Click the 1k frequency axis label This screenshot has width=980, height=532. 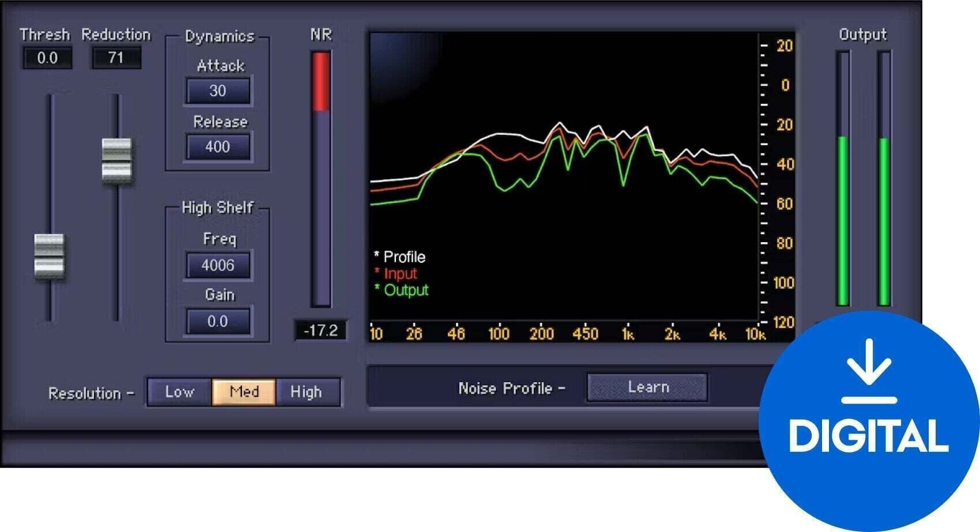pos(628,334)
